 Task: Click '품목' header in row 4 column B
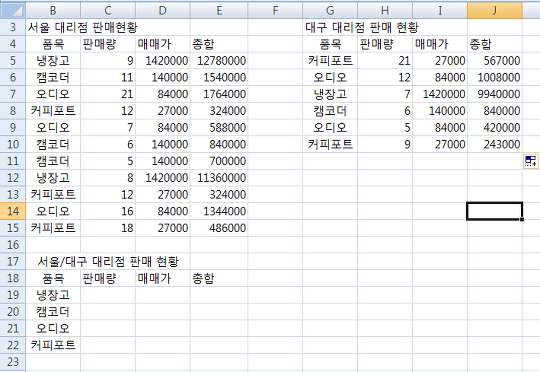(53, 44)
